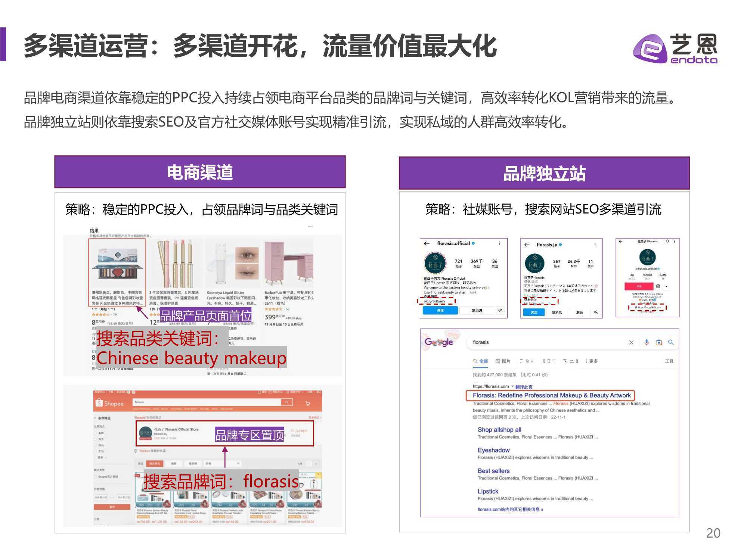Go back from the TikTok 花西子 Florasis profile
This screenshot has height=560, width=747.
(621, 242)
